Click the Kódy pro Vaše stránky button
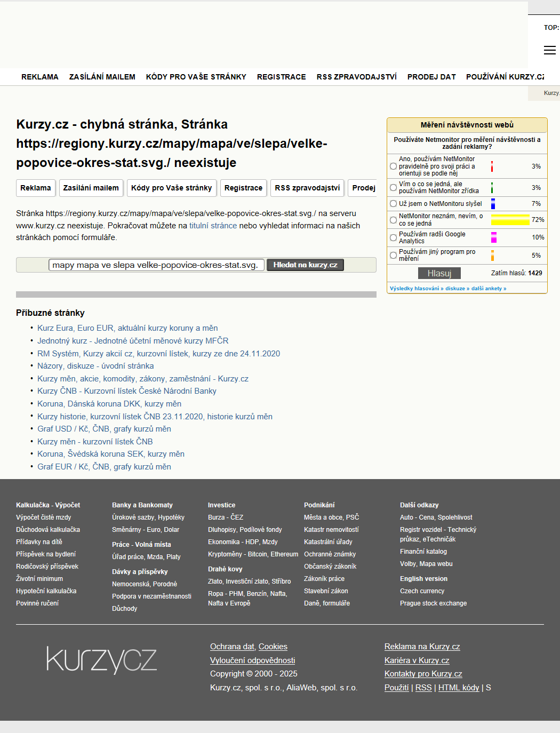The image size is (560, 733). coord(172,188)
